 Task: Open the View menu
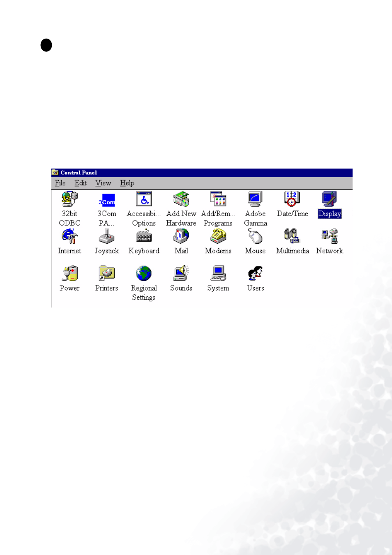coord(103,183)
